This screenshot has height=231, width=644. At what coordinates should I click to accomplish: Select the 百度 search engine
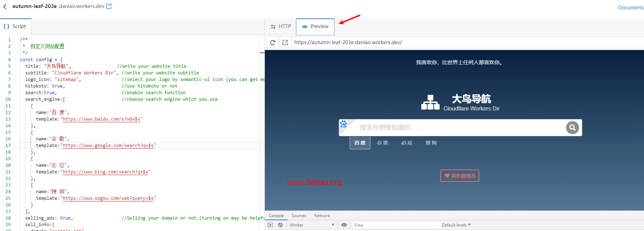coord(360,143)
